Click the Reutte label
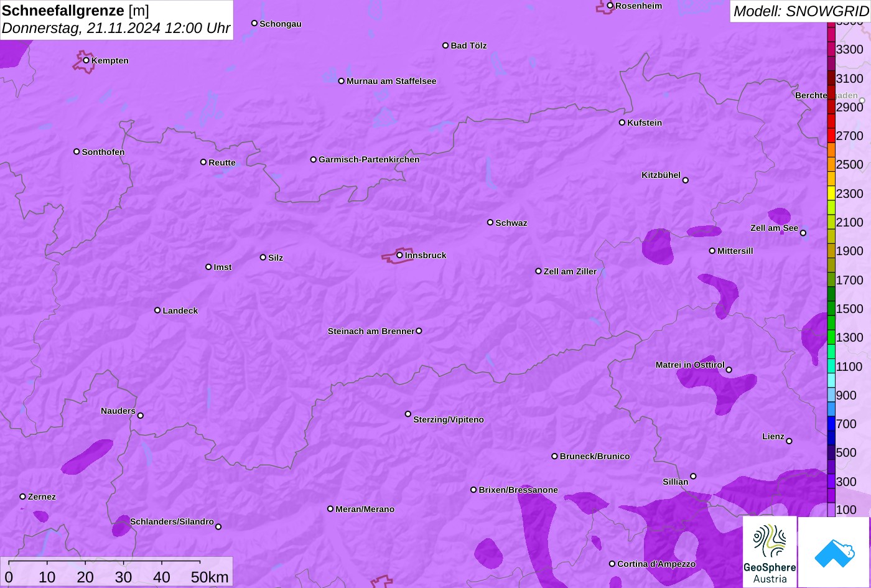The width and height of the screenshot is (871, 588). [x=222, y=163]
